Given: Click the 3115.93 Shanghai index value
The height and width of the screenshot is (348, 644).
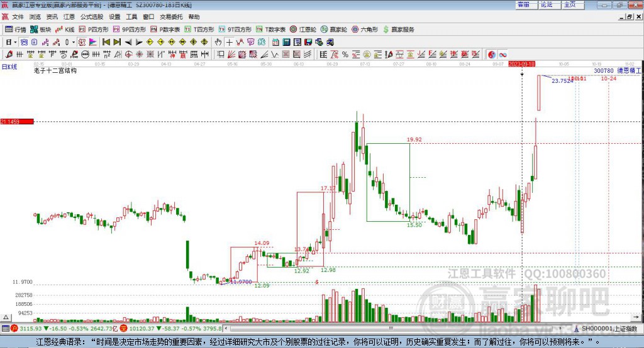Looking at the screenshot, I should tap(30, 329).
